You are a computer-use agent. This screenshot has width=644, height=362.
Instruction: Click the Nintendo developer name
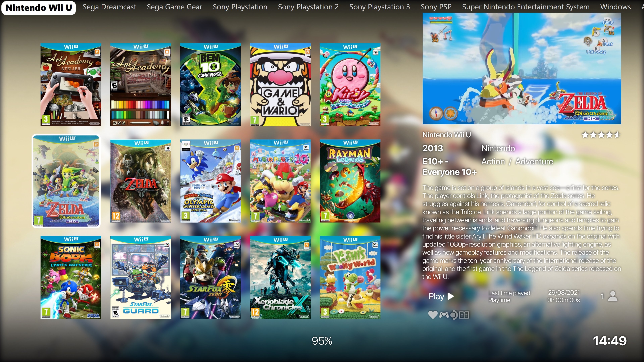coord(498,148)
